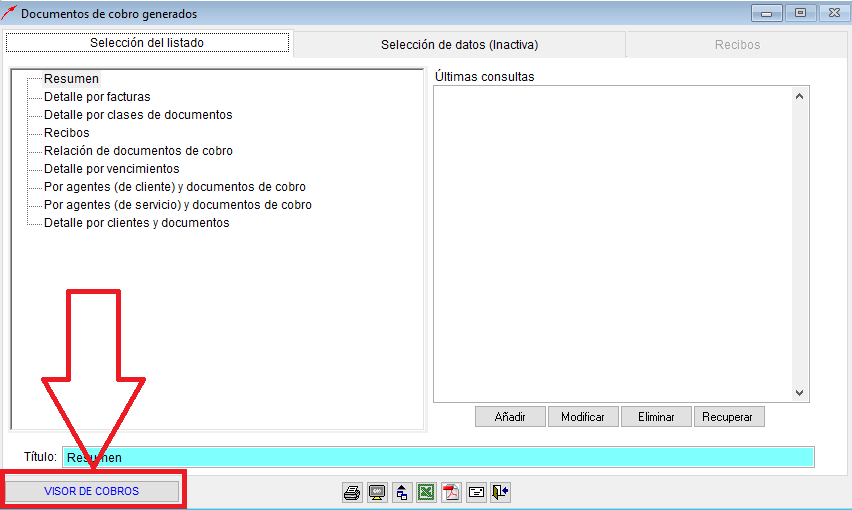The width and height of the screenshot is (852, 510).
Task: Select Detalle por clientes y documentos
Action: click(x=136, y=223)
